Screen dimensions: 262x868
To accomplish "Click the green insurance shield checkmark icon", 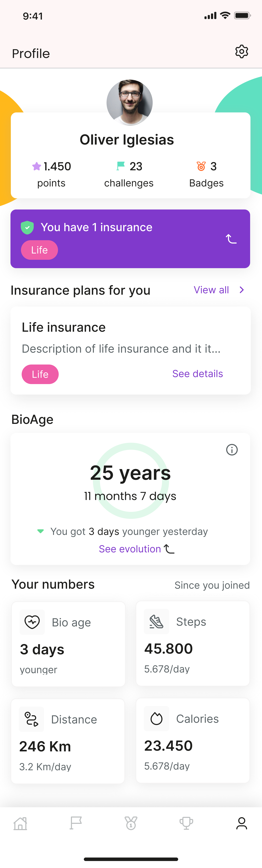I will (x=28, y=227).
